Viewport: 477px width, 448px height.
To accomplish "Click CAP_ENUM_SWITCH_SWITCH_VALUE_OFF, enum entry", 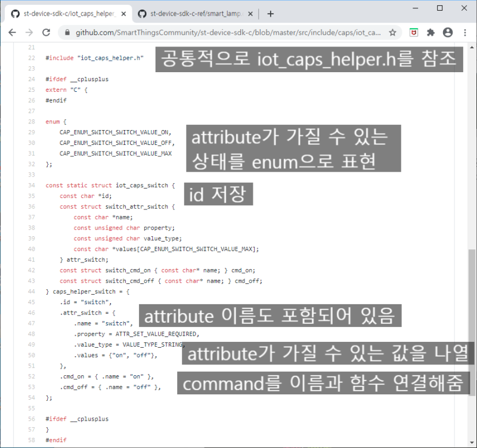I will (x=117, y=143).
